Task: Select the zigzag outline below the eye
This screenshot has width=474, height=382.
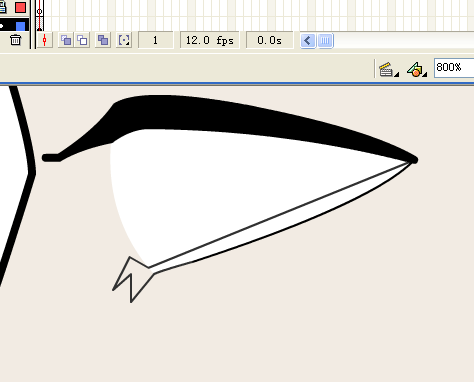Action: (x=132, y=279)
